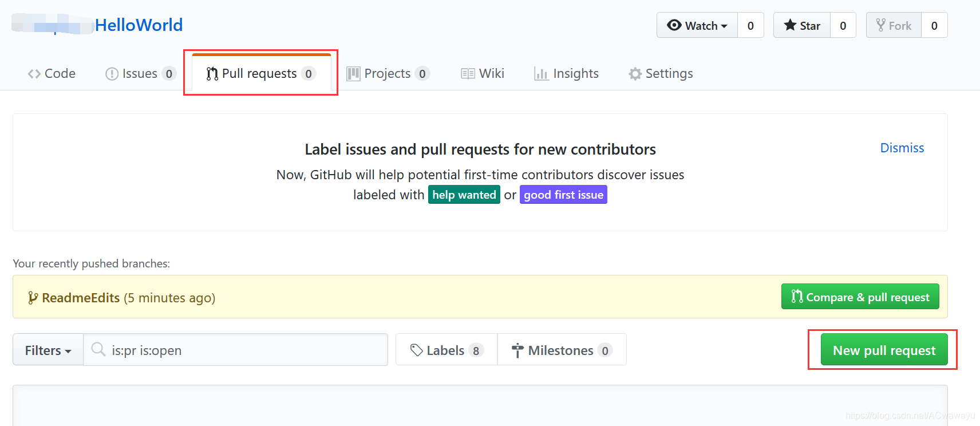Click the forks count next to Fork

click(934, 25)
